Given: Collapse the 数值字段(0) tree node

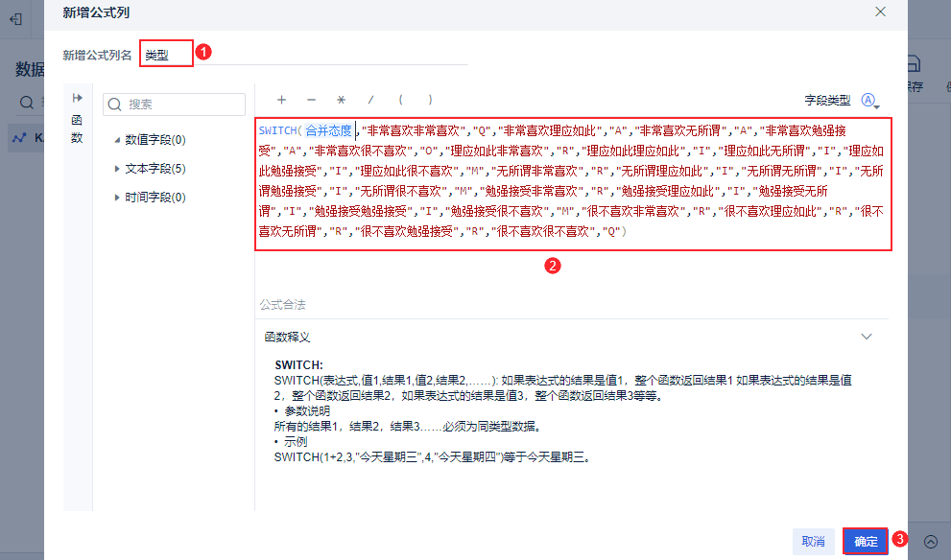Looking at the screenshot, I should tap(117, 140).
